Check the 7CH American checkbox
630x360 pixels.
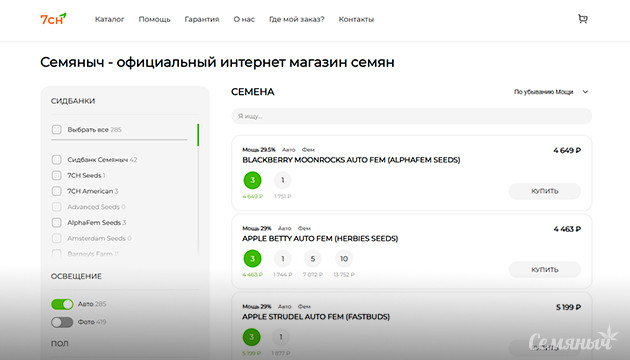[57, 191]
